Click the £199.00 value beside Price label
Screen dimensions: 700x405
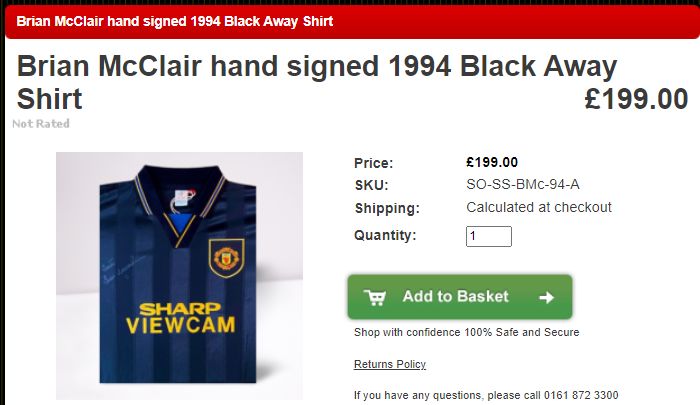pyautogui.click(x=492, y=162)
